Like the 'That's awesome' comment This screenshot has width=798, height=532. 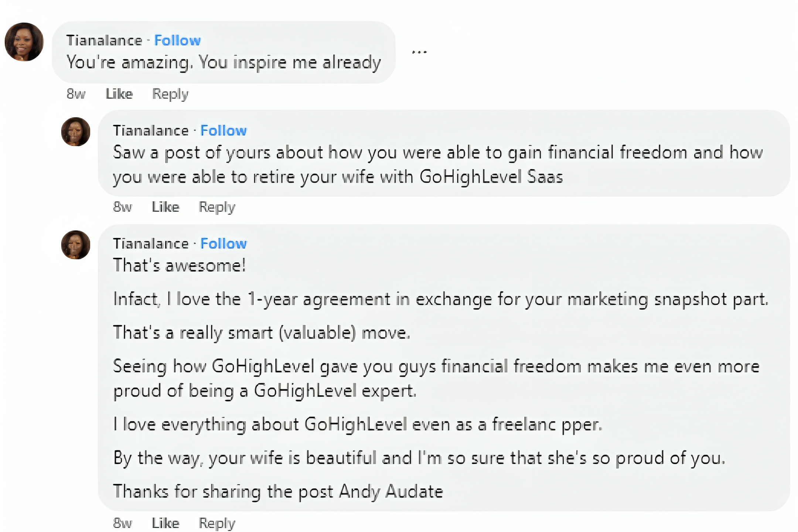point(166,523)
